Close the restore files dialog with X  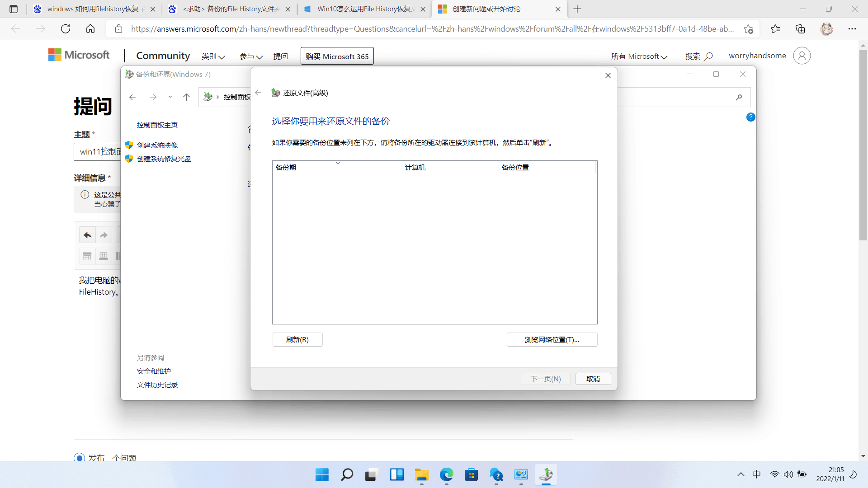pyautogui.click(x=608, y=75)
